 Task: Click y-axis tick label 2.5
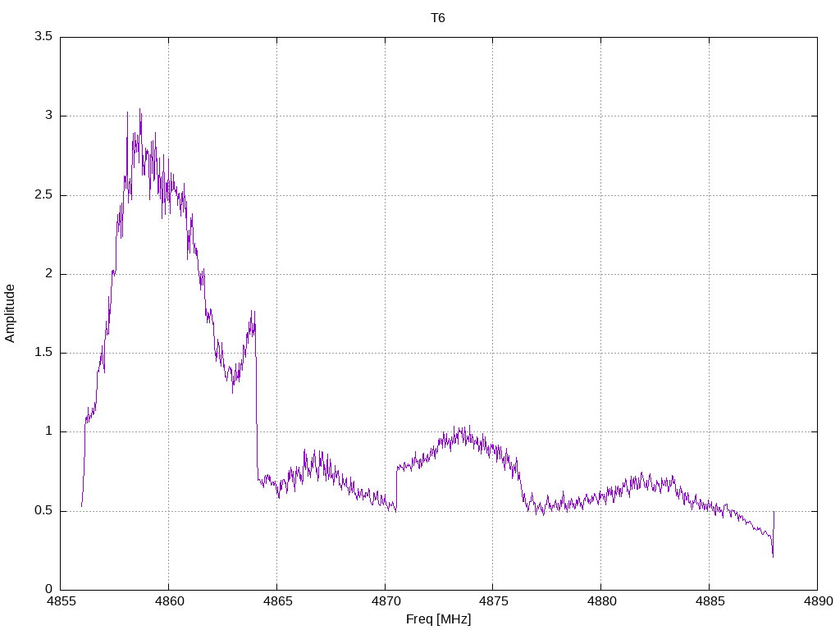pos(43,194)
